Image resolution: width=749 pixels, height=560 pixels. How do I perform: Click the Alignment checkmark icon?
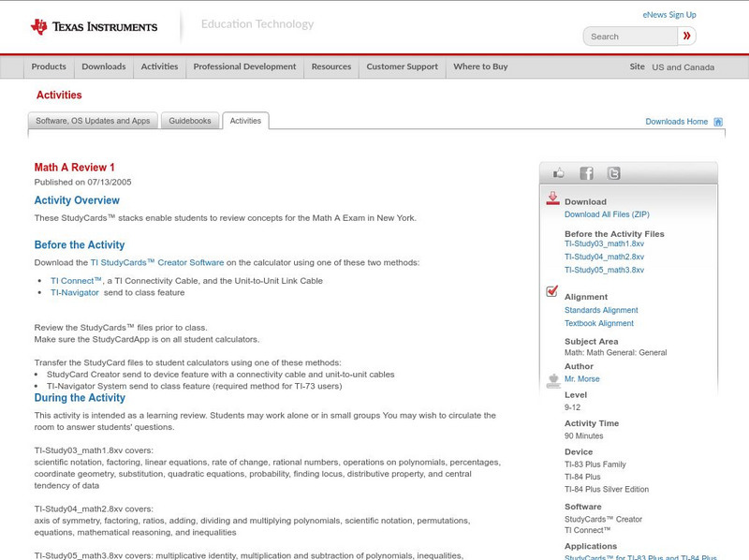click(551, 291)
